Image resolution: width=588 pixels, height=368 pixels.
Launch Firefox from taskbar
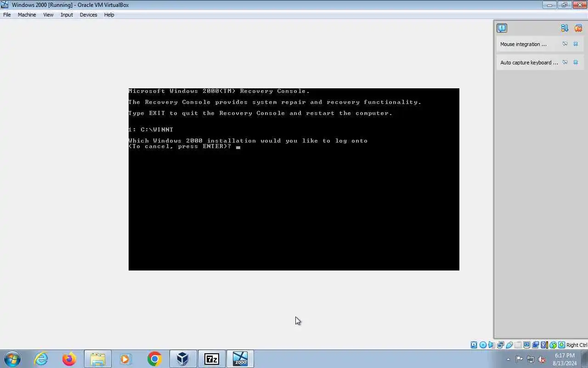[x=69, y=359]
